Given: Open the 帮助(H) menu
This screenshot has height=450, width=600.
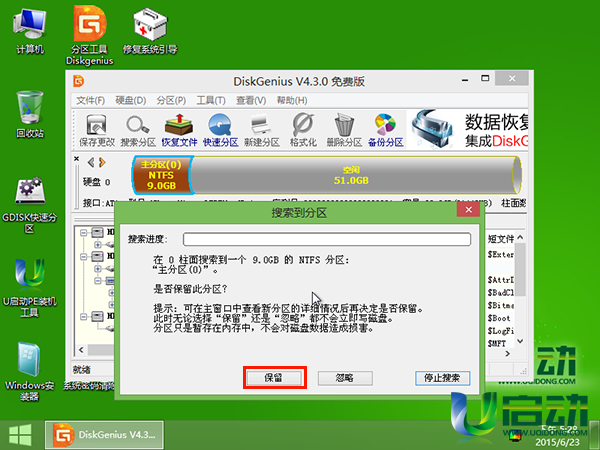Looking at the screenshot, I should pos(292,101).
